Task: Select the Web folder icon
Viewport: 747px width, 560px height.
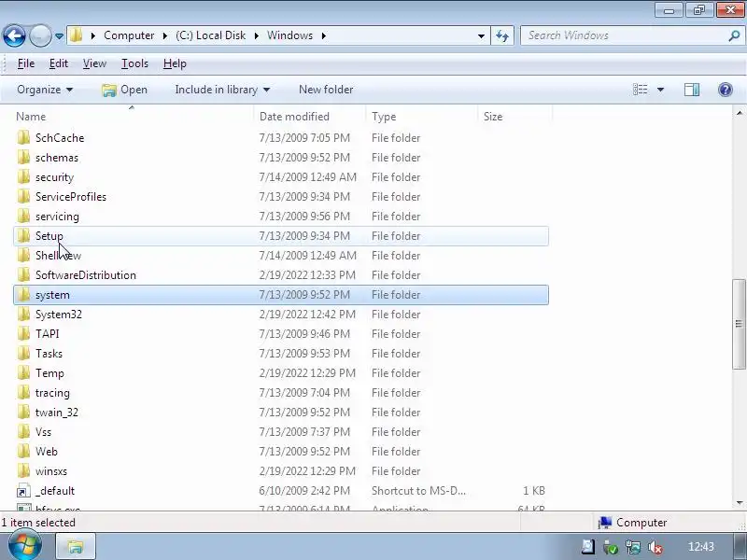Action: pyautogui.click(x=23, y=452)
